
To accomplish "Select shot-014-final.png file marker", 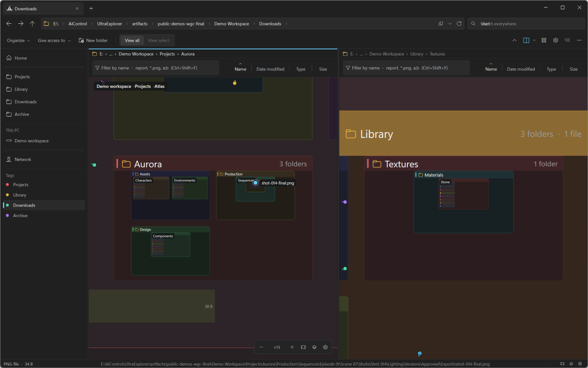I will (x=256, y=183).
